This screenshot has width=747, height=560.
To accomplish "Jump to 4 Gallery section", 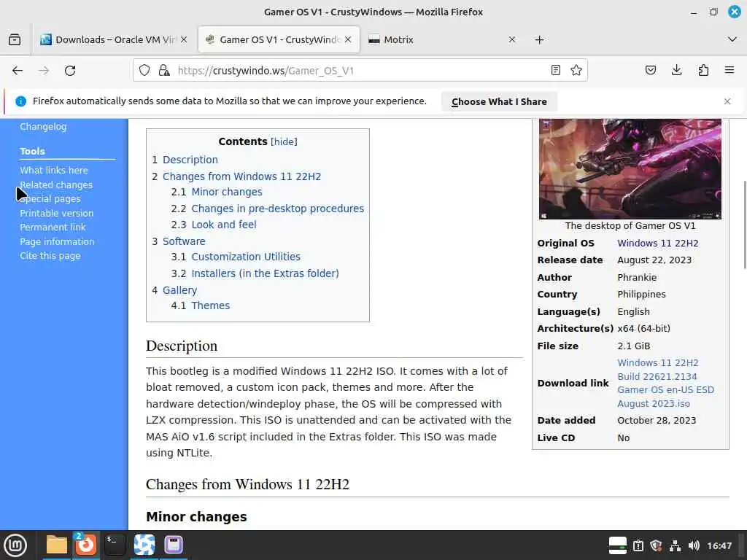I will click(x=174, y=290).
